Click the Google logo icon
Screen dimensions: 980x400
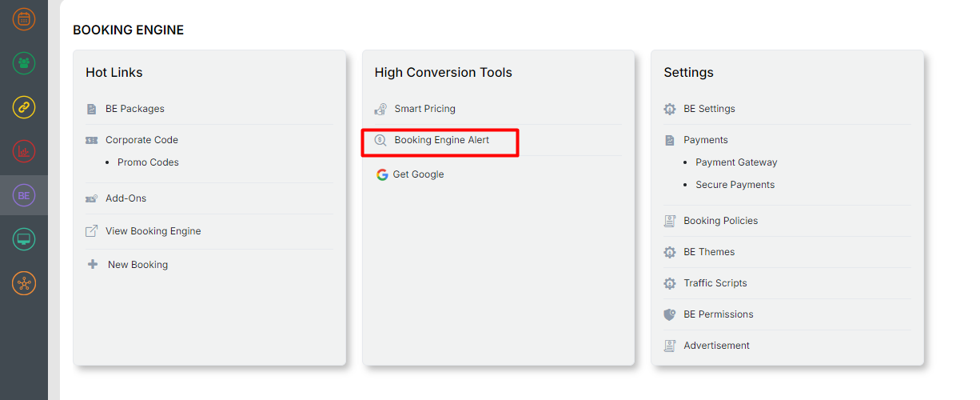coord(382,174)
